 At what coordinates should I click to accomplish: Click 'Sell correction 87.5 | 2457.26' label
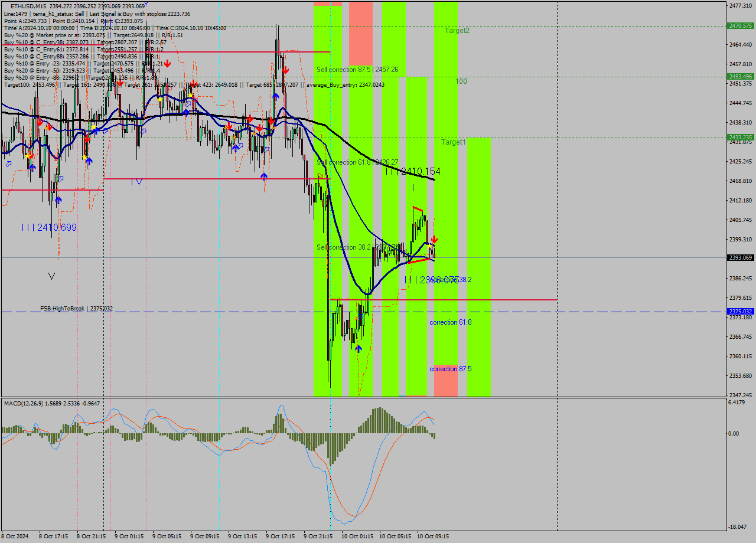pos(357,70)
